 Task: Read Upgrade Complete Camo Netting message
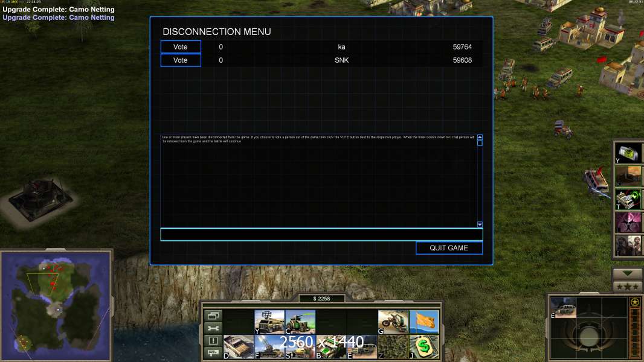(x=59, y=10)
